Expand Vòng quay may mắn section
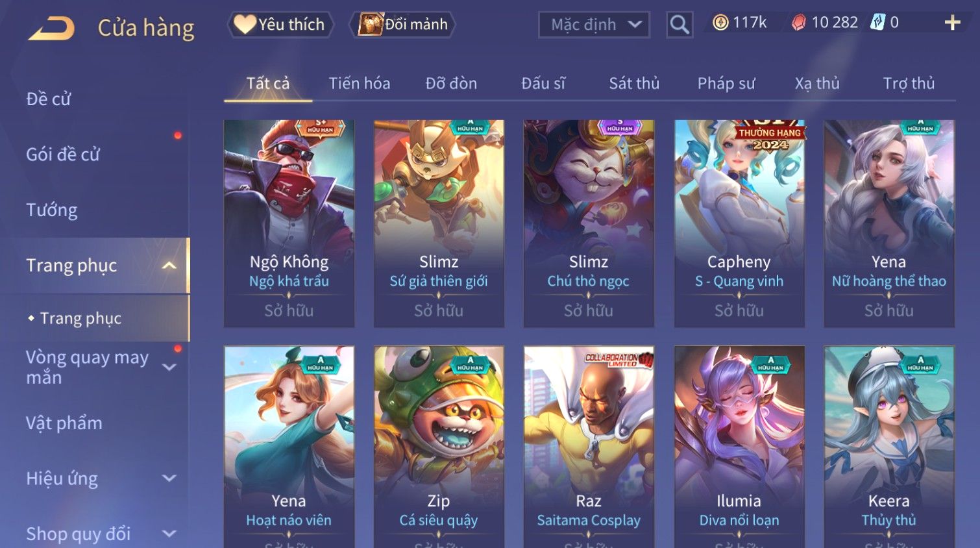Screen dimensions: 980x548 (x=169, y=367)
